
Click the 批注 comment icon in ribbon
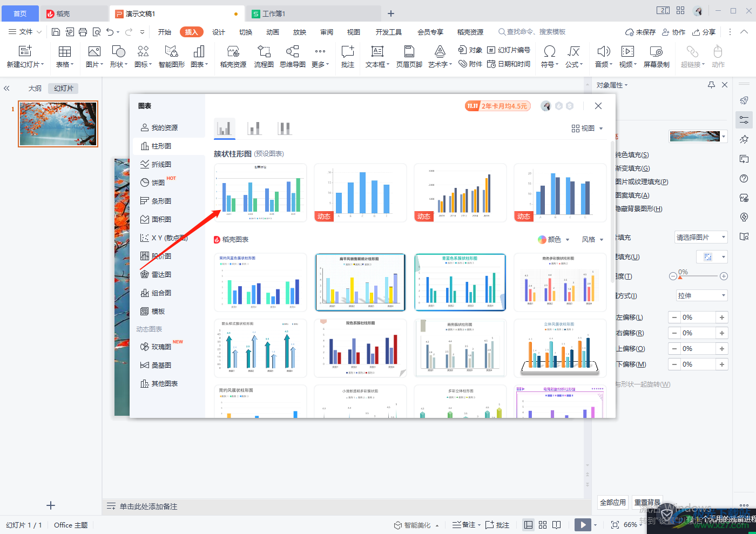point(348,51)
